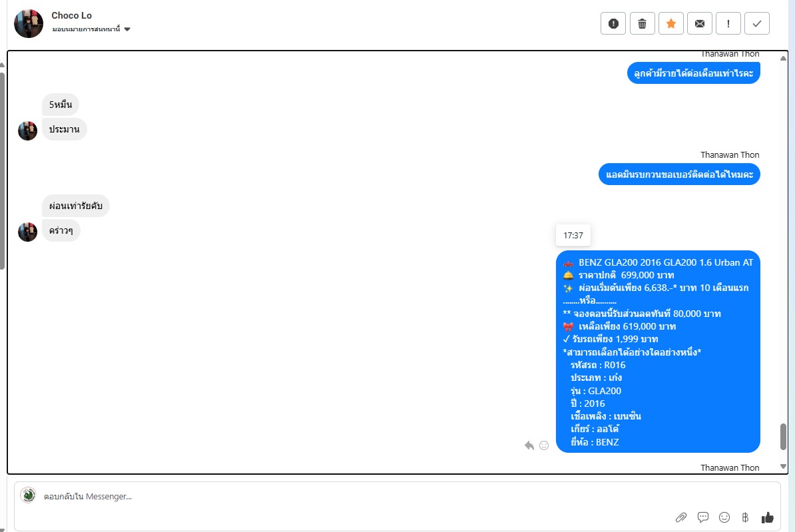
Task: Click the Choco Lo contact name
Action: (x=71, y=16)
